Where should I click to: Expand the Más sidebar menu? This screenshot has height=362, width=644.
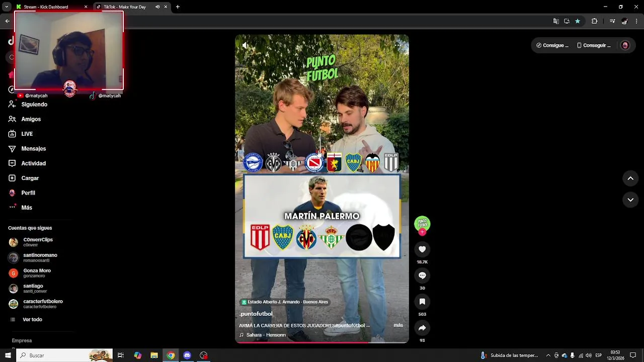point(21,208)
